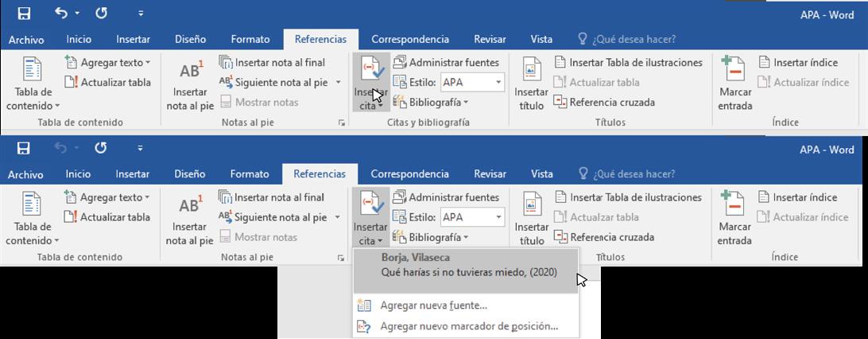The width and height of the screenshot is (868, 339).
Task: Click the Insertar cita button in the lower window
Action: [370, 218]
